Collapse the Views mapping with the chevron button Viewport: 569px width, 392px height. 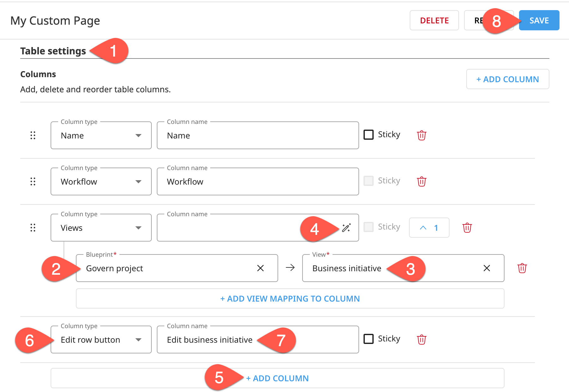[x=429, y=227]
